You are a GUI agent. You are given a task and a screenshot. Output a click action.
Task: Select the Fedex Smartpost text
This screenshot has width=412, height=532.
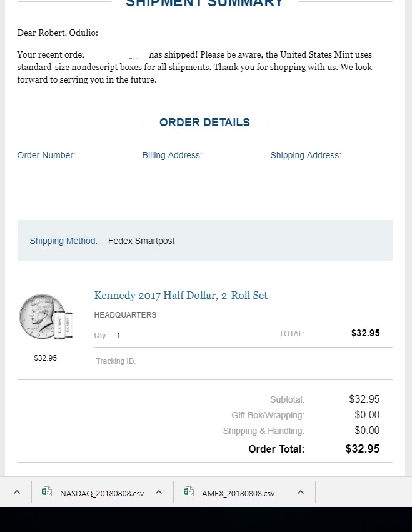pyautogui.click(x=141, y=241)
